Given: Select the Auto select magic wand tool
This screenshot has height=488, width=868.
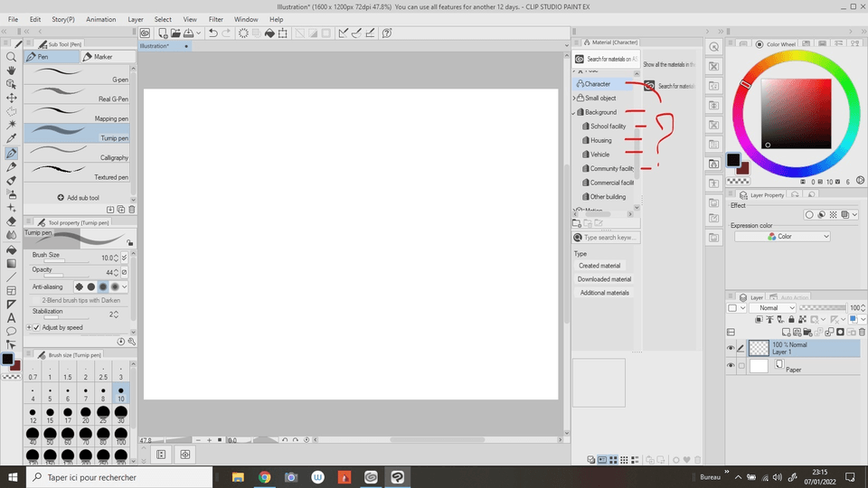Looking at the screenshot, I should pyautogui.click(x=11, y=125).
